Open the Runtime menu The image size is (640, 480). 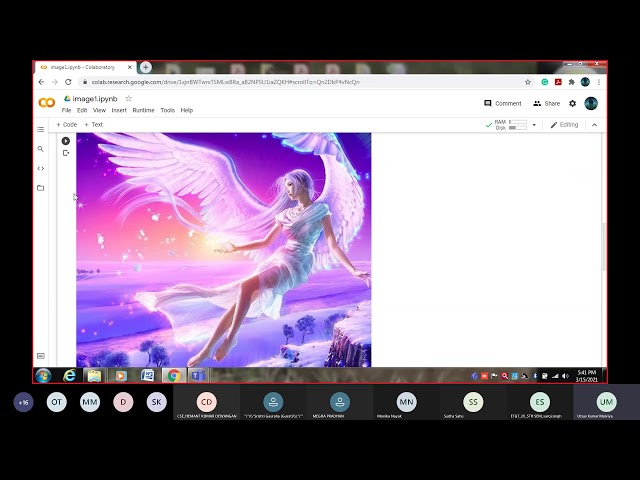[x=143, y=110]
